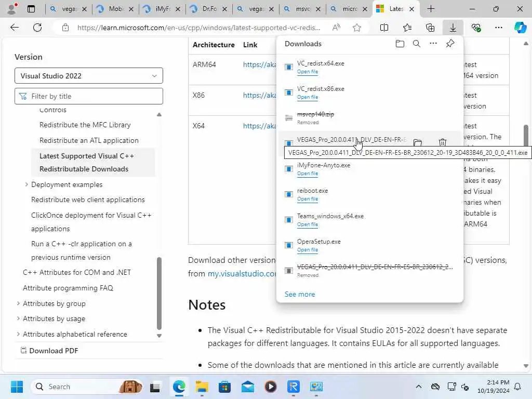532x399 pixels.
Task: Open more options in Downloads panel
Action: pos(433,44)
